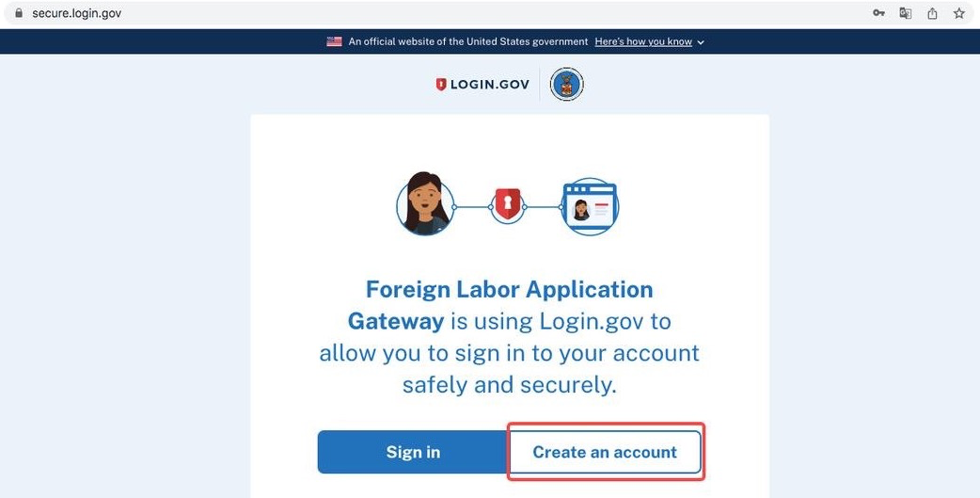Click the red shield in the LOGIN.GOV logo
Screen dimensions: 980x498
[x=441, y=85]
